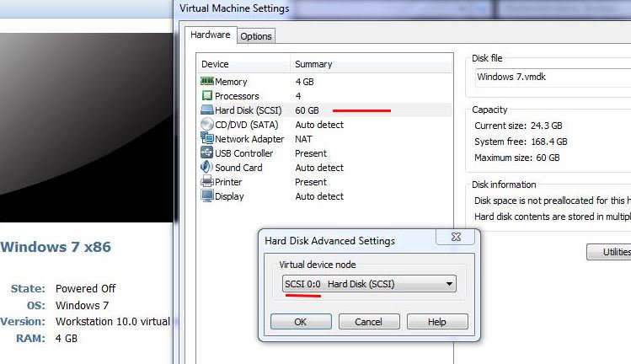The height and width of the screenshot is (364, 631).
Task: Click the Printer device icon
Action: 207,181
